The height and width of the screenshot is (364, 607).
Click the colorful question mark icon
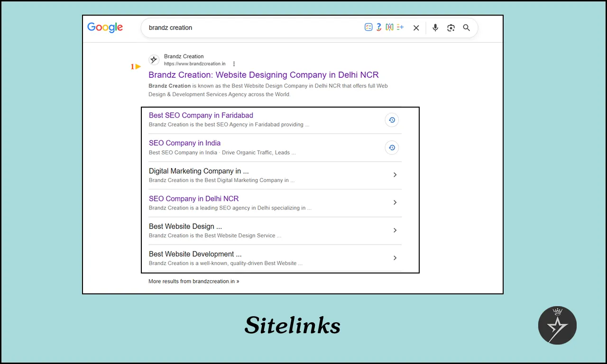(379, 27)
